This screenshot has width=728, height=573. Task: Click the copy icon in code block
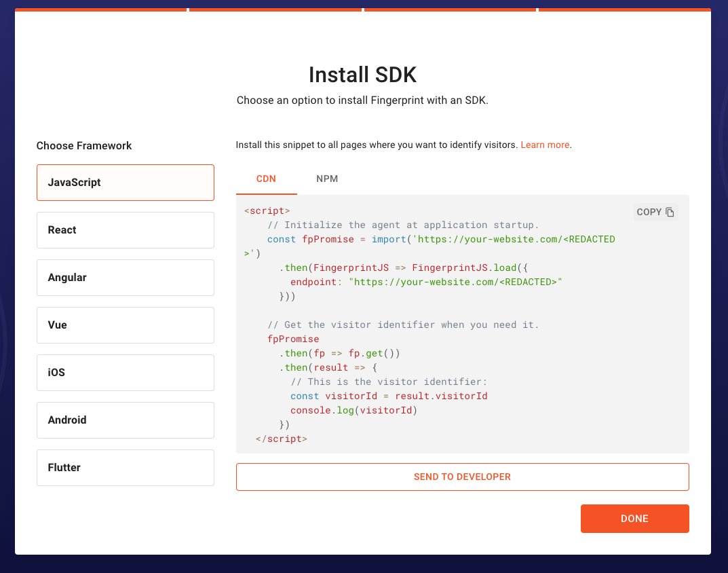click(x=669, y=212)
